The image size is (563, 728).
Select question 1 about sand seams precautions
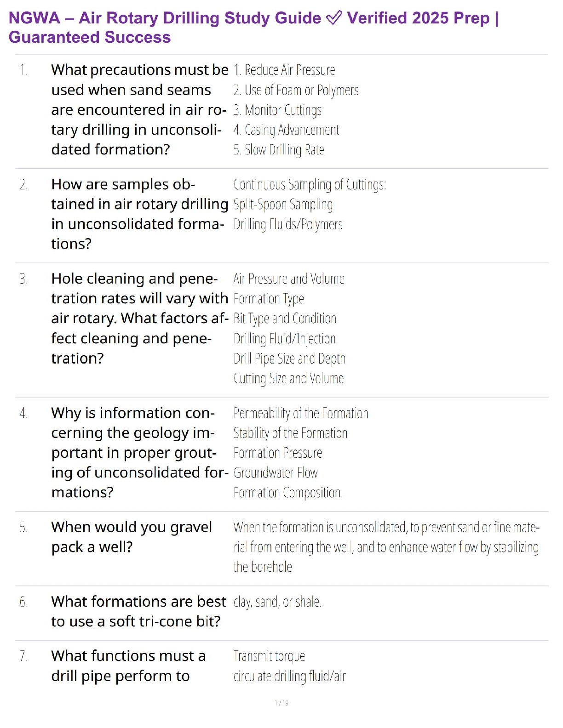pyautogui.click(x=139, y=109)
